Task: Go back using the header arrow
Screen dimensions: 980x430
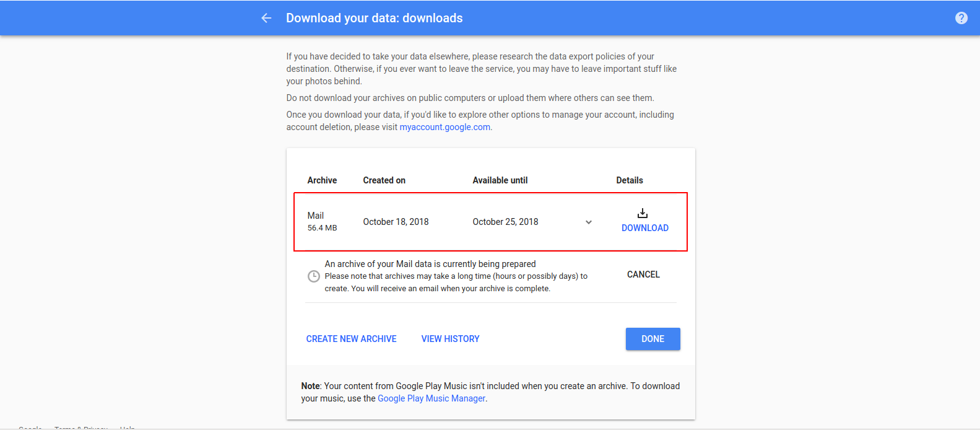Action: coord(266,18)
